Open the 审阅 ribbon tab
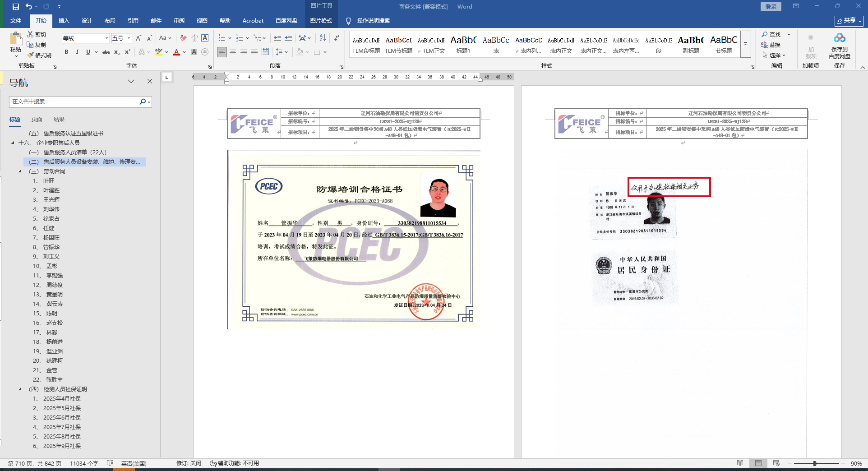868x471 pixels. [179, 21]
